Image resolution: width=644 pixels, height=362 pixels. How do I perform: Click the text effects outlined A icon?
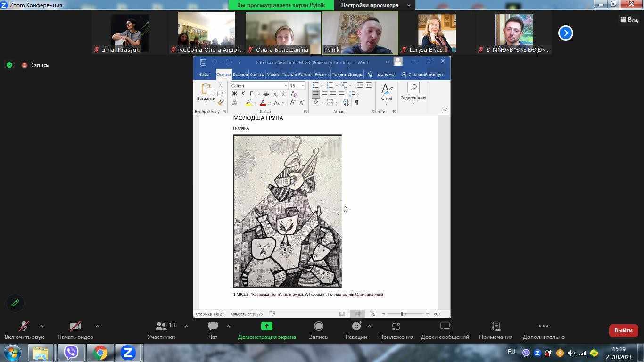pos(234,103)
